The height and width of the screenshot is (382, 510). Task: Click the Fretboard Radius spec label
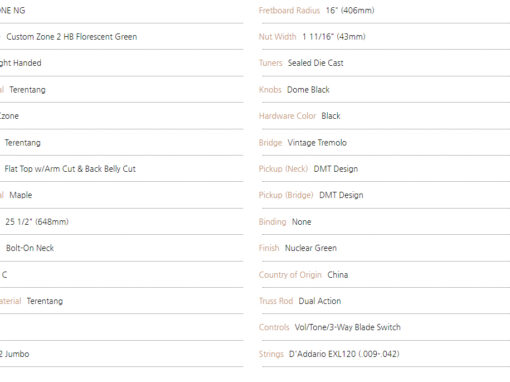(289, 10)
